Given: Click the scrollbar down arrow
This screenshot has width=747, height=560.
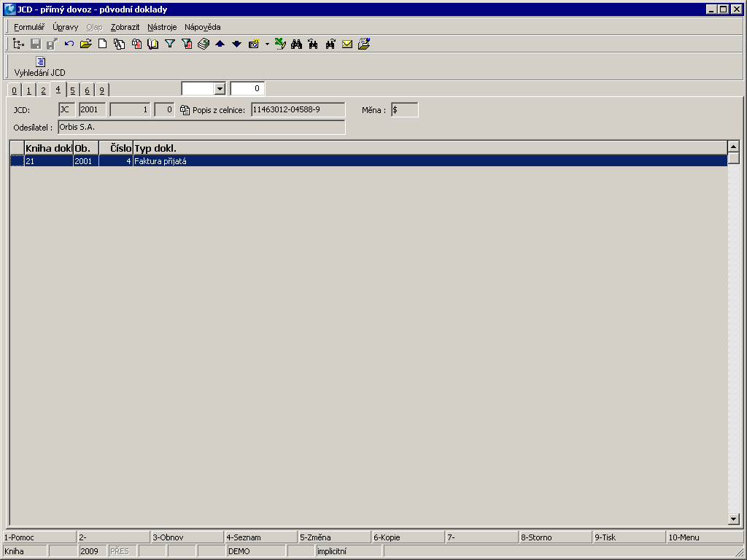Looking at the screenshot, I should [x=734, y=519].
